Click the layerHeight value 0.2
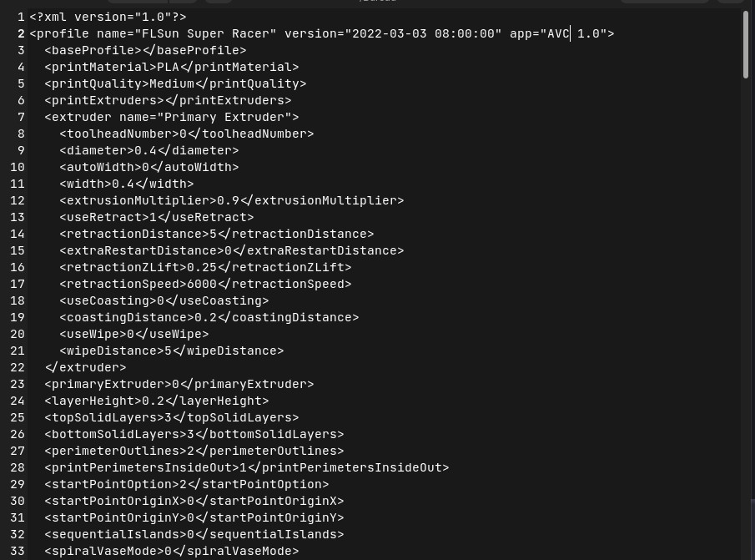Screen dimensions: 755x560 tap(153, 401)
